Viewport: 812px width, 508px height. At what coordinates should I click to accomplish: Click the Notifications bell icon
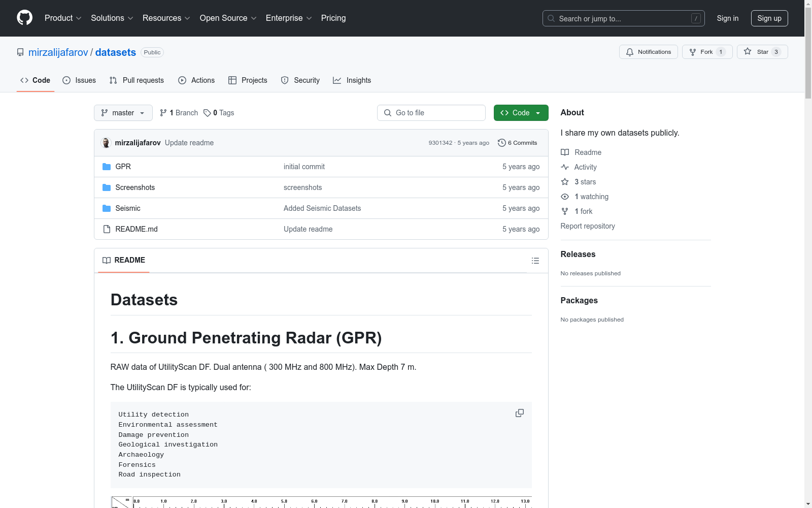click(x=630, y=52)
